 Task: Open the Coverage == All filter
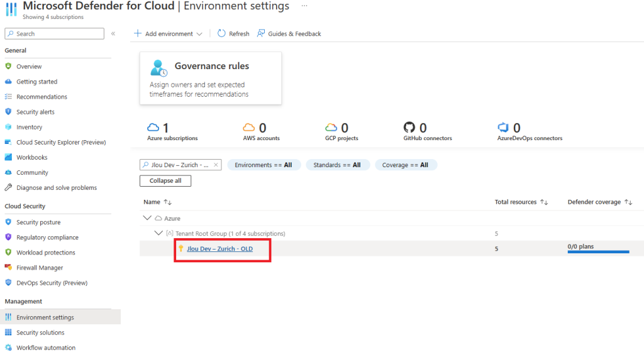click(x=406, y=165)
